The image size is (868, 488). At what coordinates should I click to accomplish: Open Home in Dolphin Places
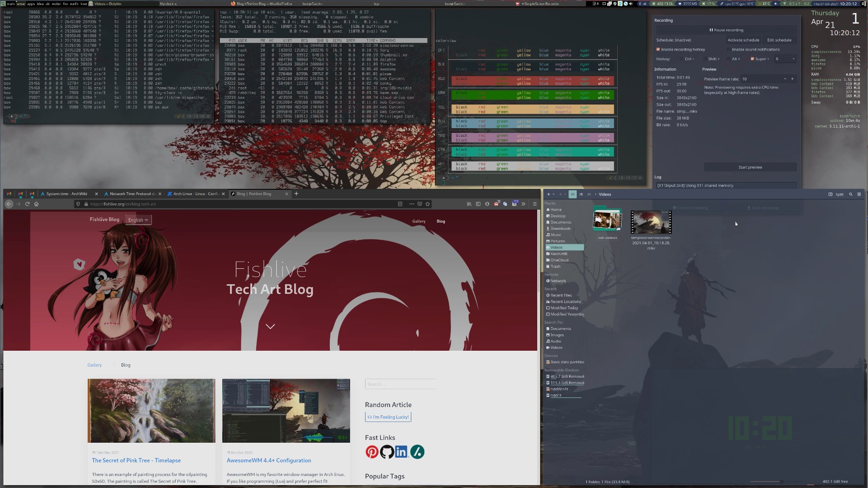coord(556,210)
